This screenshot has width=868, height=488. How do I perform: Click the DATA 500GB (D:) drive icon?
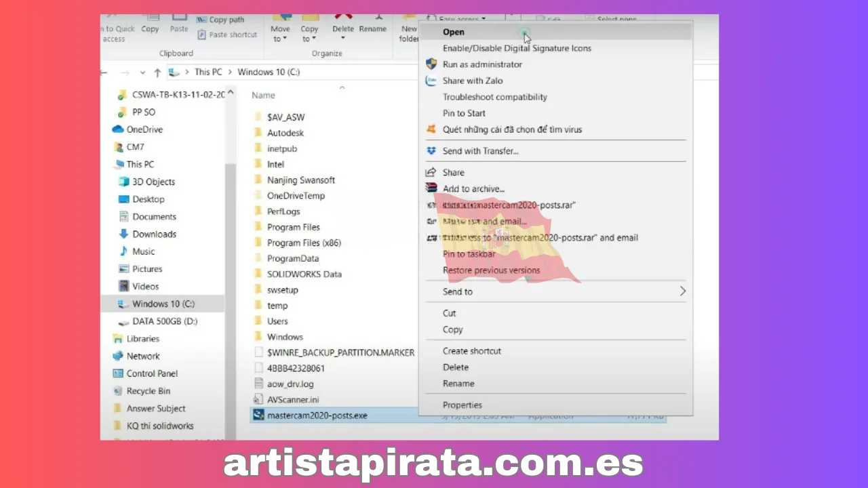pos(124,321)
